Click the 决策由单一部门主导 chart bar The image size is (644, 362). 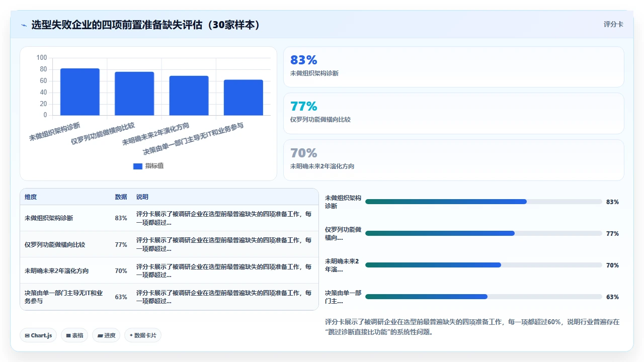pos(244,98)
